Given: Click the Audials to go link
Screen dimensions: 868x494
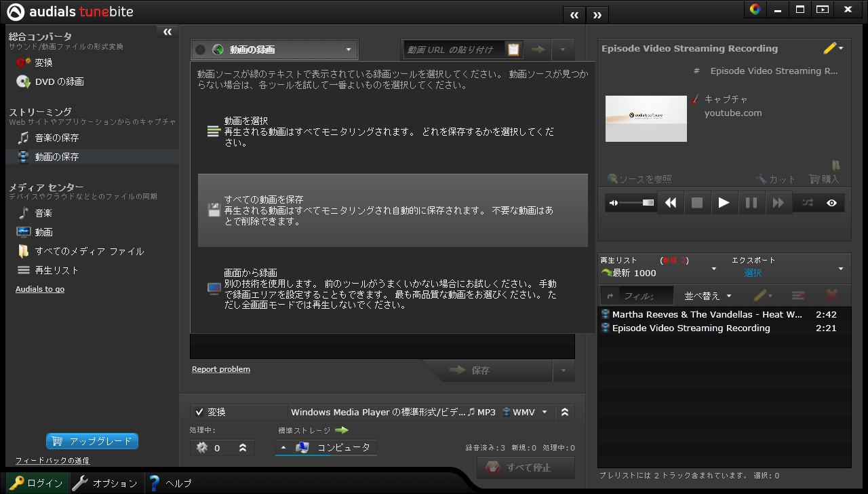Looking at the screenshot, I should (x=40, y=289).
